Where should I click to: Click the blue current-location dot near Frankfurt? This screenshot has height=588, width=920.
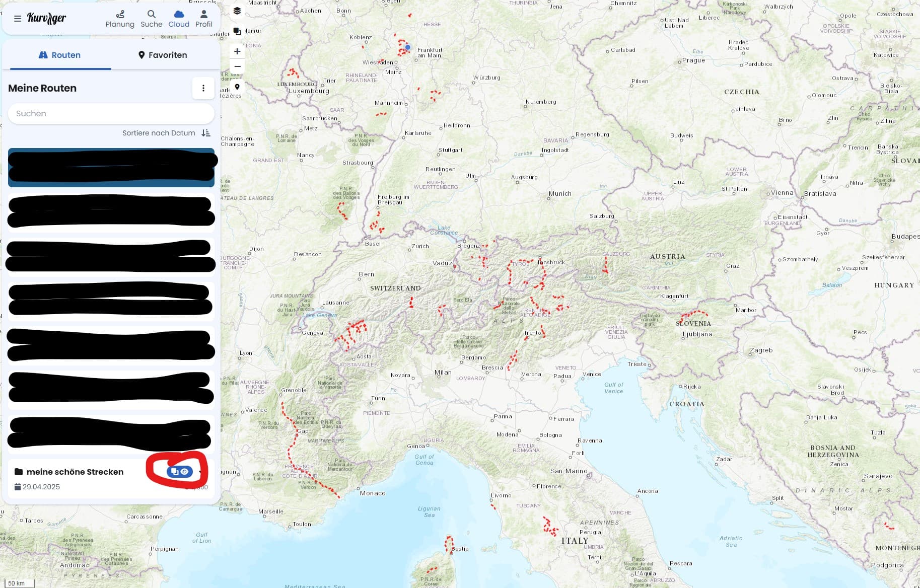click(x=408, y=47)
